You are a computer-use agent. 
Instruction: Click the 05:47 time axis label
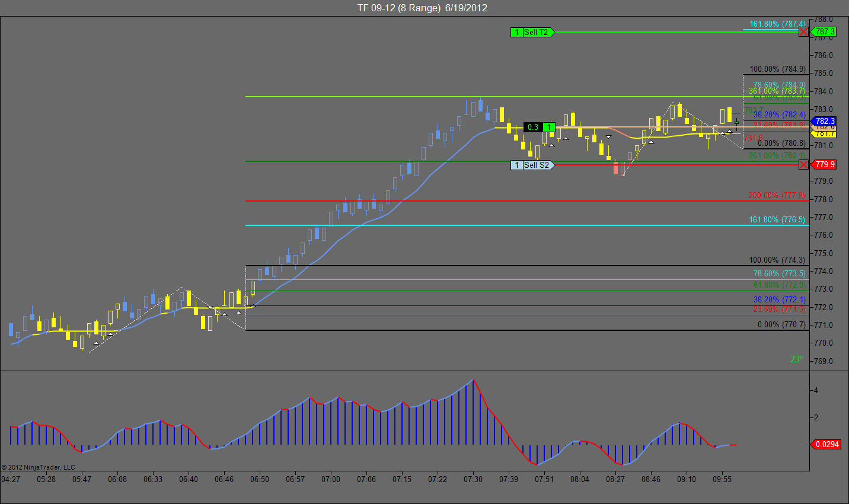point(82,479)
